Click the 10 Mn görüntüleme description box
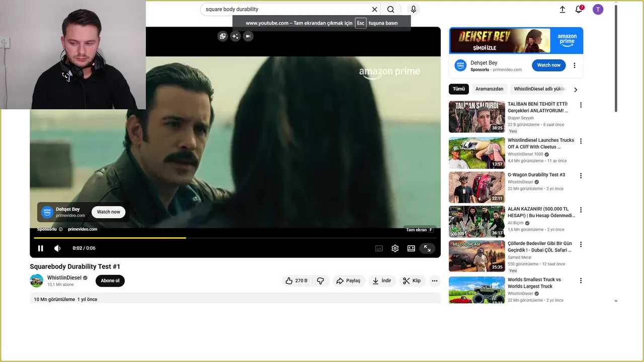644x362 pixels. click(235, 299)
